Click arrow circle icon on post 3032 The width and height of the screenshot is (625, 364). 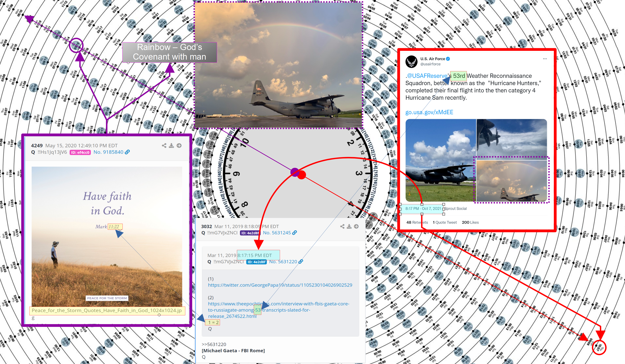tap(356, 226)
